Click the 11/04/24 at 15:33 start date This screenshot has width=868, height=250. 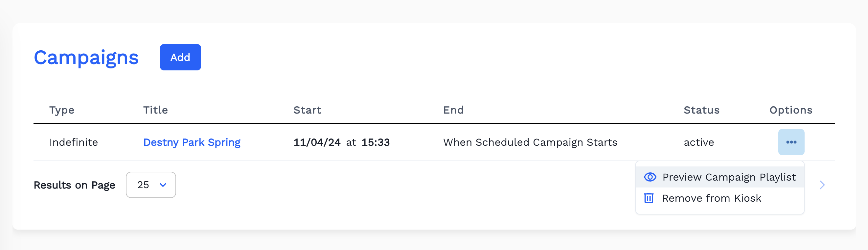[x=341, y=142]
